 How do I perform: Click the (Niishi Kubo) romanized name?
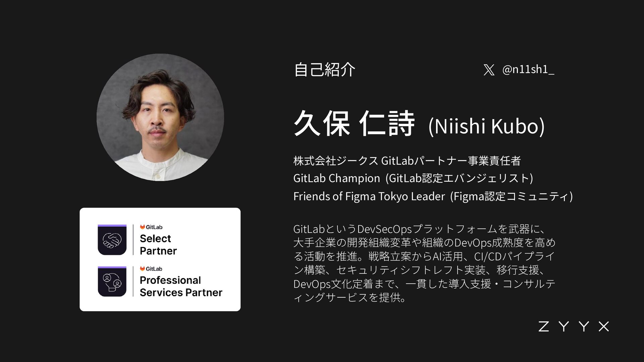487,126
